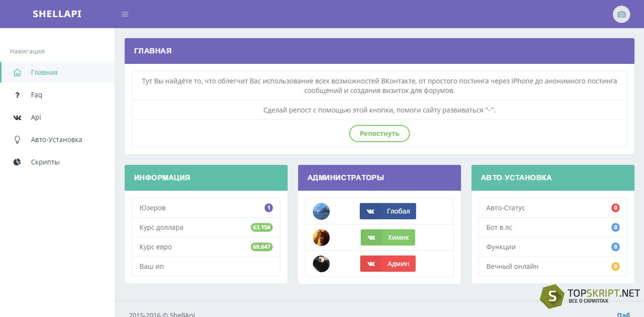
Task: Click the pie chart icon for Скрипты
Action: pyautogui.click(x=17, y=162)
